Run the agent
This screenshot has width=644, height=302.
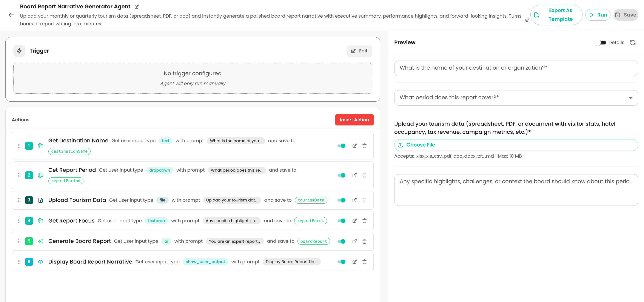[598, 15]
